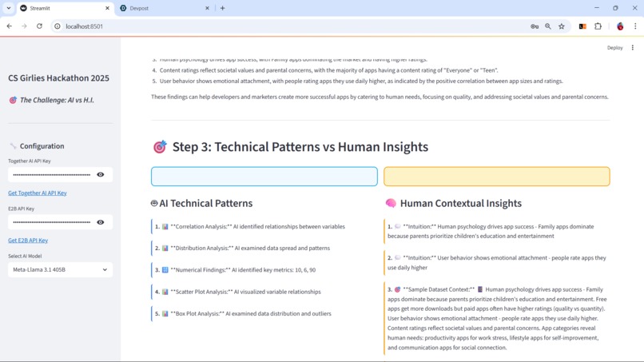Image resolution: width=644 pixels, height=362 pixels.
Task: Switch to the Devpost tab
Action: (165, 8)
